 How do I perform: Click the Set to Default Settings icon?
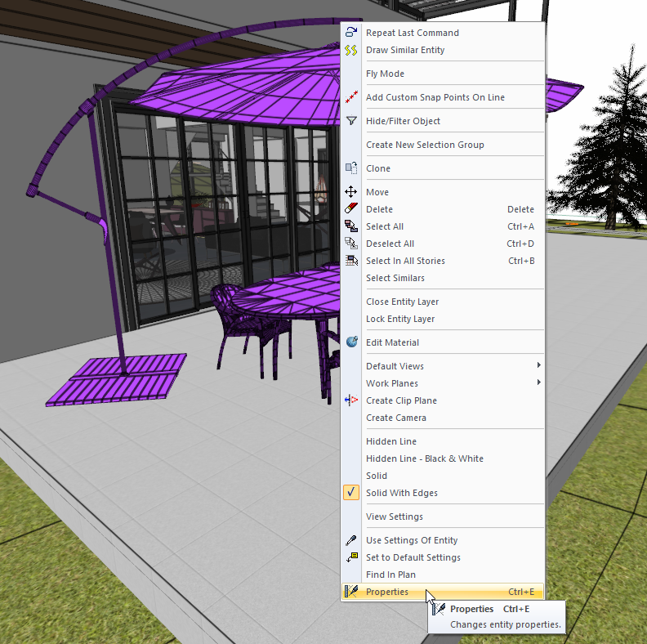coord(351,557)
